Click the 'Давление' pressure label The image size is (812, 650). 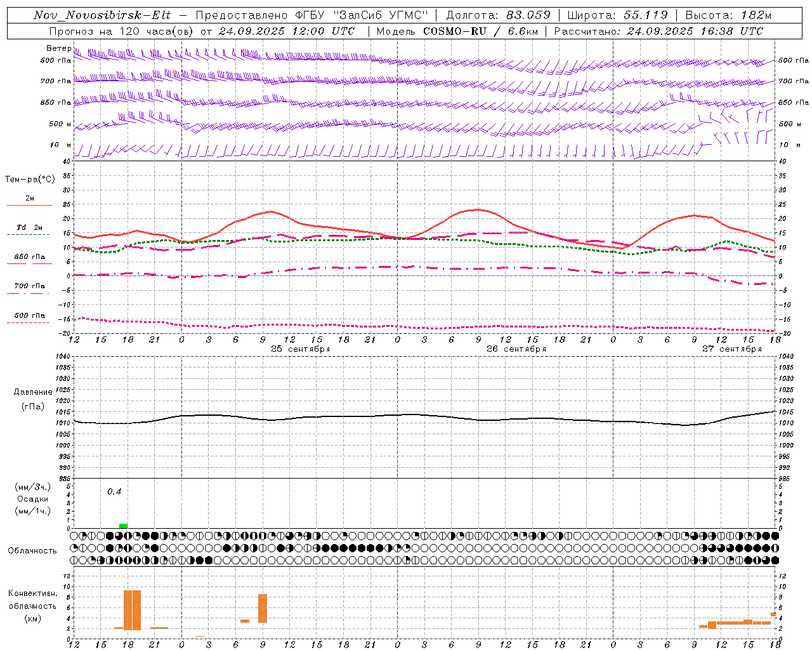coord(33,392)
